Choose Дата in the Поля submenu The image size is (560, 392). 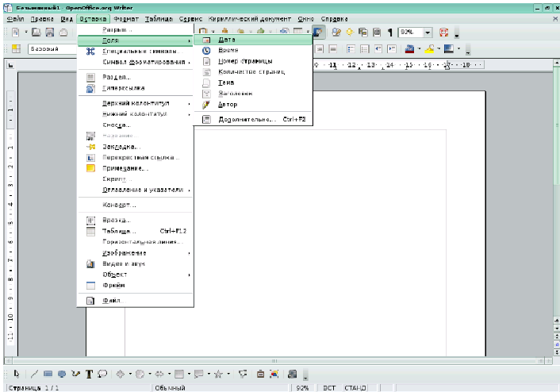(x=253, y=40)
